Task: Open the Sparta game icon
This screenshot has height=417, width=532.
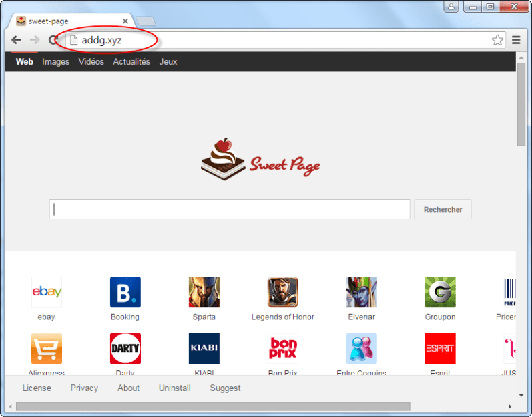Action: pos(204,292)
